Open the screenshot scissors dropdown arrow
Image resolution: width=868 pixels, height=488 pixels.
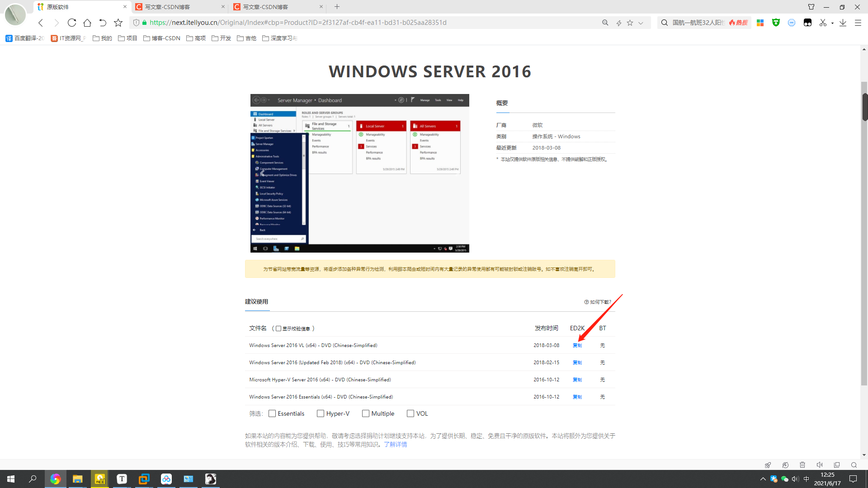[x=833, y=23]
